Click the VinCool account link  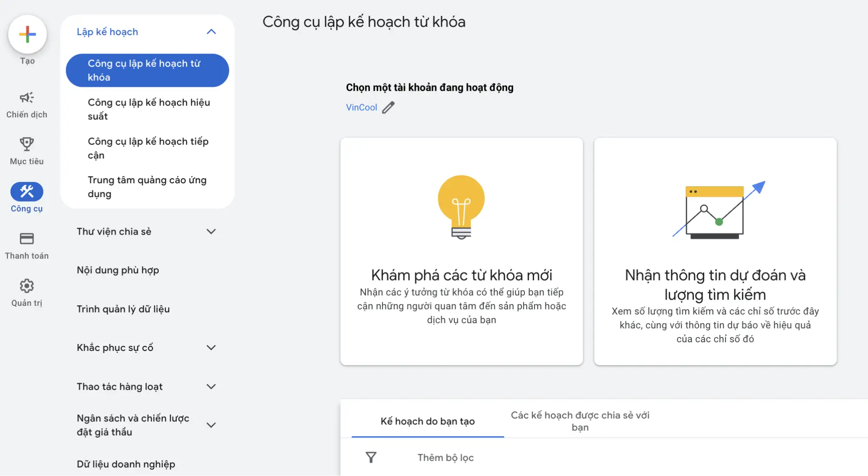(361, 107)
